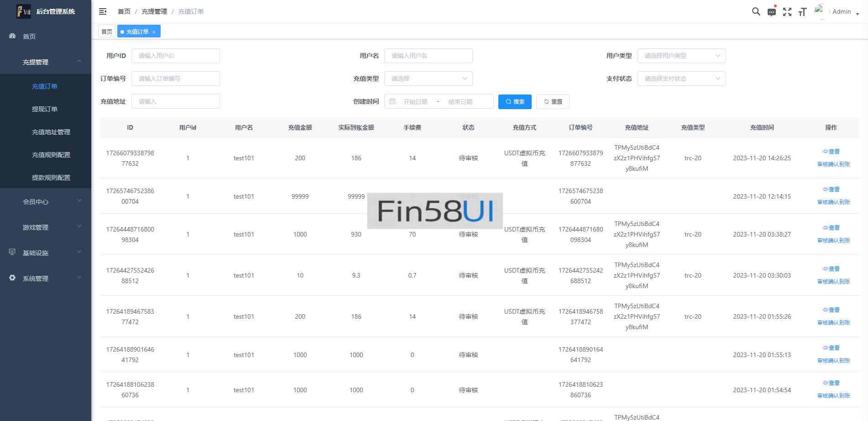868x421 pixels.
Task: Click the Admin avatar image
Action: 820,11
